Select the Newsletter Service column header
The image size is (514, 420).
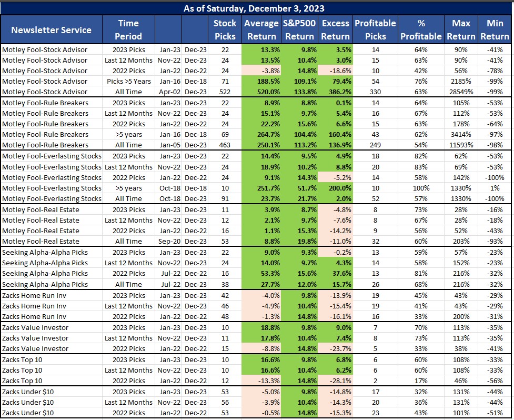tap(52, 29)
